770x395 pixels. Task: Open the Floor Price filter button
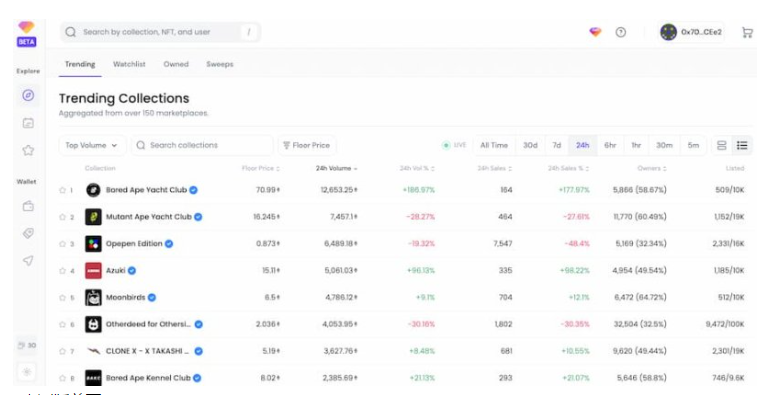point(307,145)
